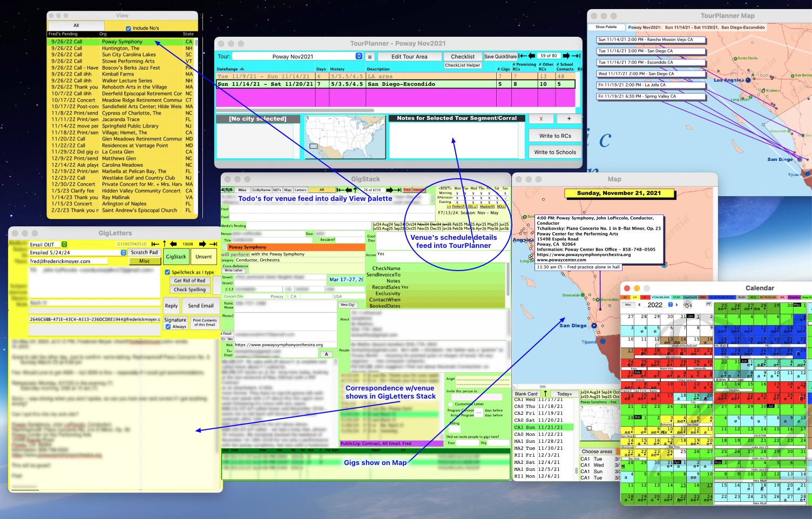Jump to first TourPlanner record
Image resolution: width=812 pixels, height=519 pixels.
pyautogui.click(x=522, y=56)
